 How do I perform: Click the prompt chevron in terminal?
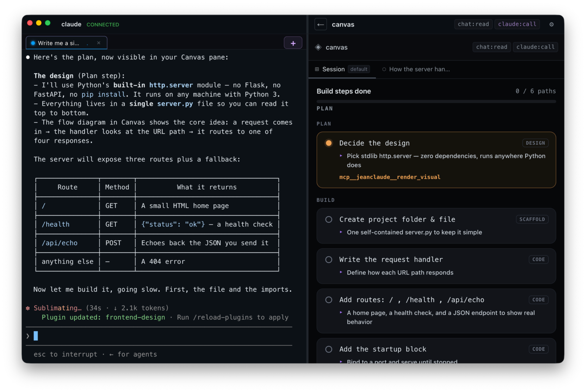point(28,336)
